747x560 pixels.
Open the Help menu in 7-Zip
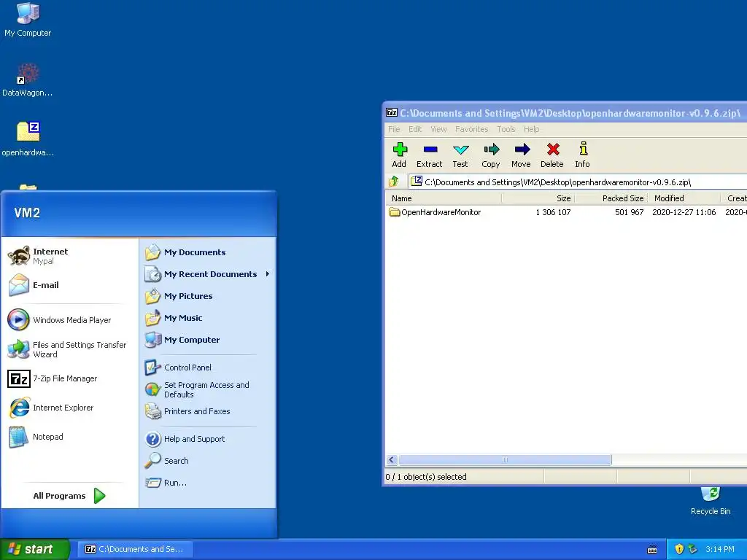tap(532, 129)
